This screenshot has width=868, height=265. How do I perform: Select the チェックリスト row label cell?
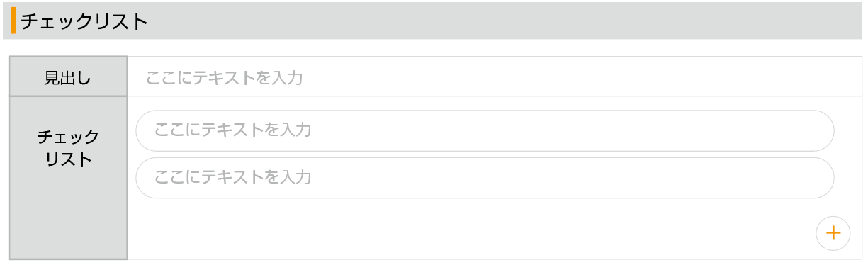(68, 178)
